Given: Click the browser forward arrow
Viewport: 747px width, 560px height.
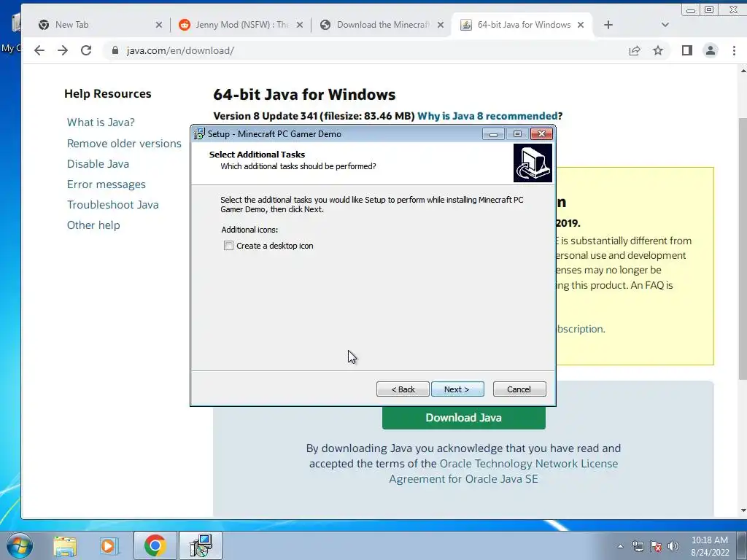Looking at the screenshot, I should click(x=63, y=50).
